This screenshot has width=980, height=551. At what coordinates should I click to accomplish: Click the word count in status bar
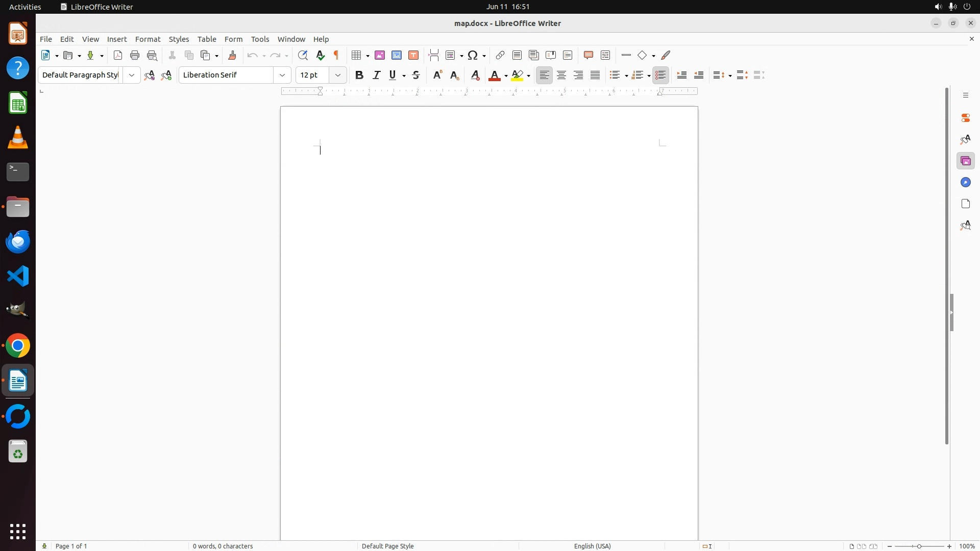[x=223, y=546]
